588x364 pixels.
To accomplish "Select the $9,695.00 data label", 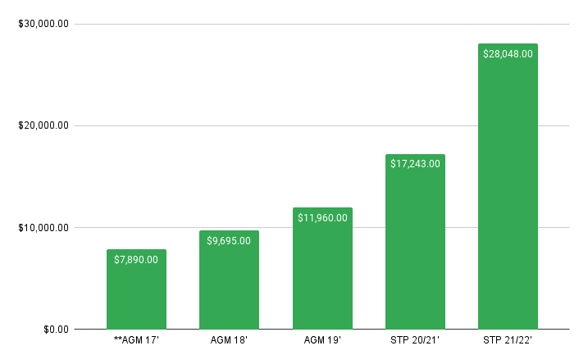I will (x=229, y=240).
